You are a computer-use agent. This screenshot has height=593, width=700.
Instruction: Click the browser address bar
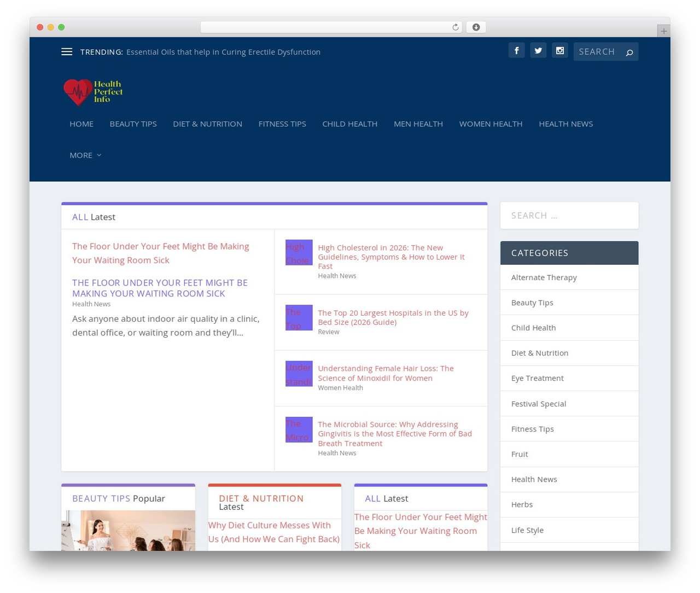coord(331,27)
